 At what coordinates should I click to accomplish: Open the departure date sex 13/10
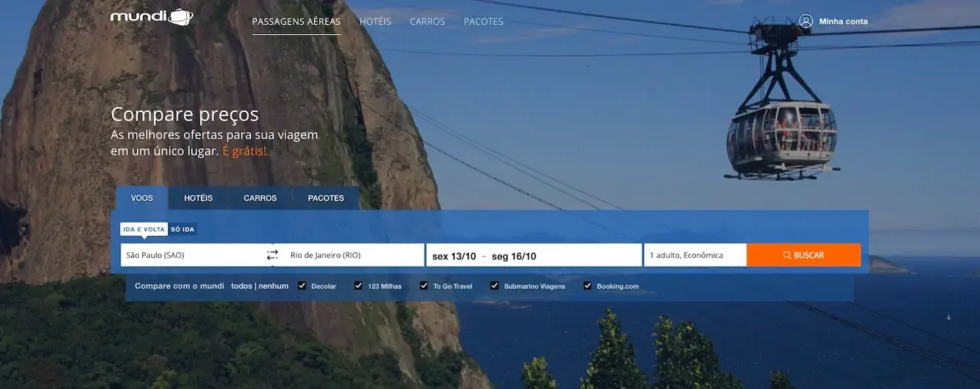click(454, 256)
